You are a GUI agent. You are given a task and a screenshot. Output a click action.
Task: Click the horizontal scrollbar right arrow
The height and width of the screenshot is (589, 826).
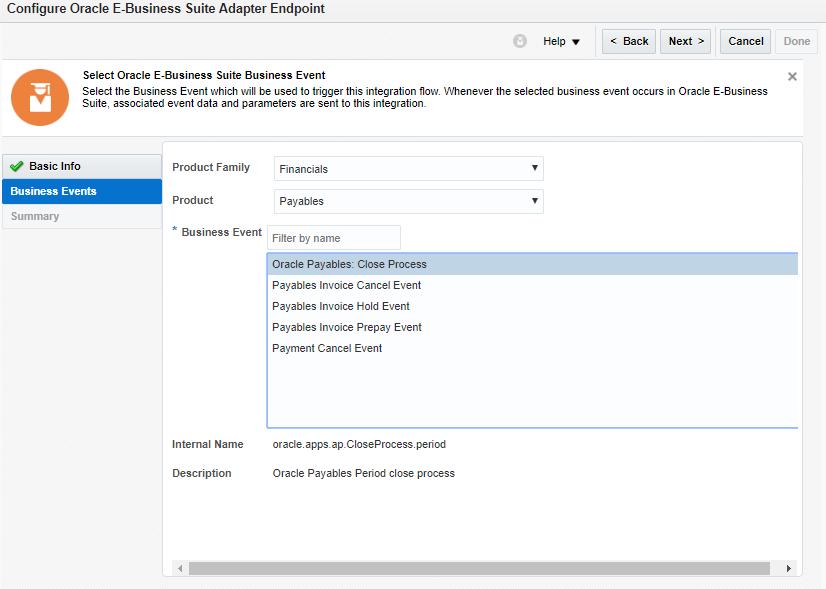(x=788, y=569)
